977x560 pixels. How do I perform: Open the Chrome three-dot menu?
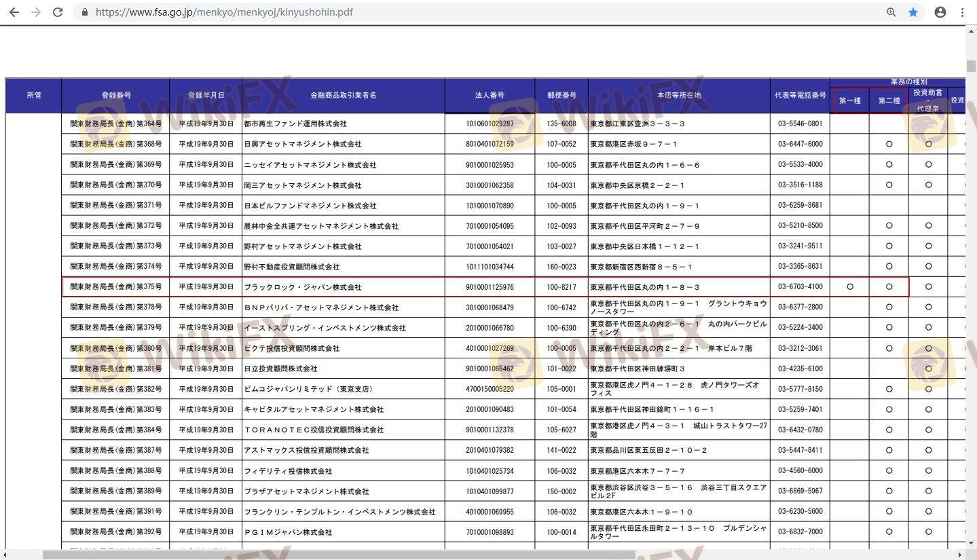[962, 12]
